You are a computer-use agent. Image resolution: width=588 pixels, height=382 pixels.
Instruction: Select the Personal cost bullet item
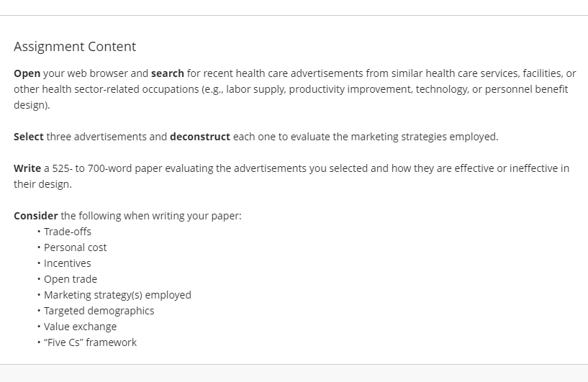[76, 247]
